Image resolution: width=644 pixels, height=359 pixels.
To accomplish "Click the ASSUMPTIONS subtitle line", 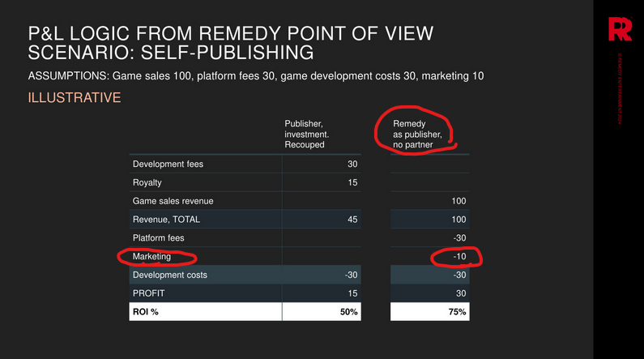I will 255,76.
